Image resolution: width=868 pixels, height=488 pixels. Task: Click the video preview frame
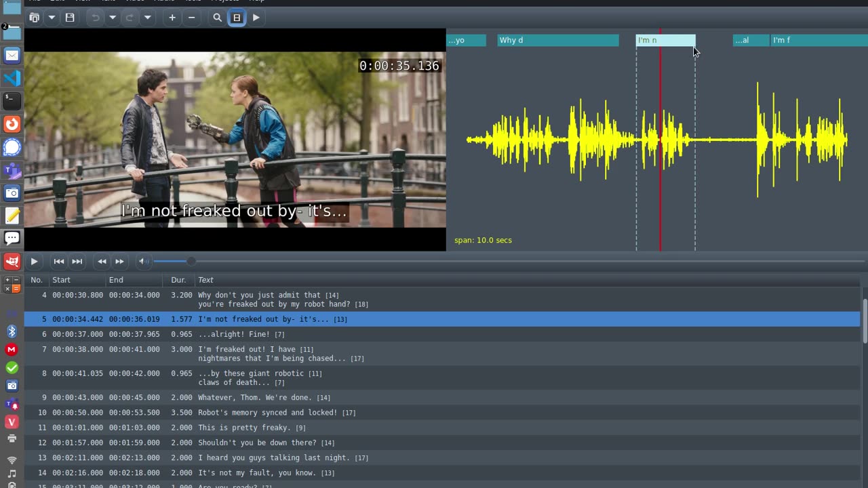235,139
